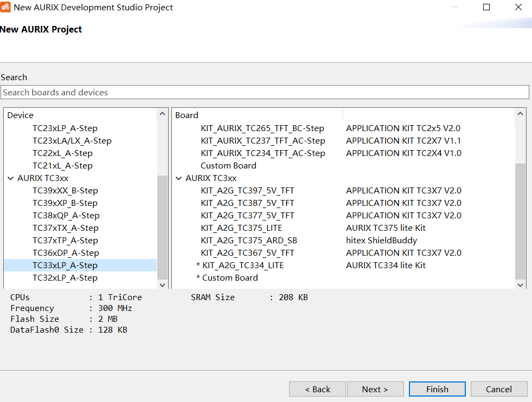Choose board KIT_AURIX_TC237_TFT_AC-Step
The width and height of the screenshot is (532, 402).
coord(263,141)
